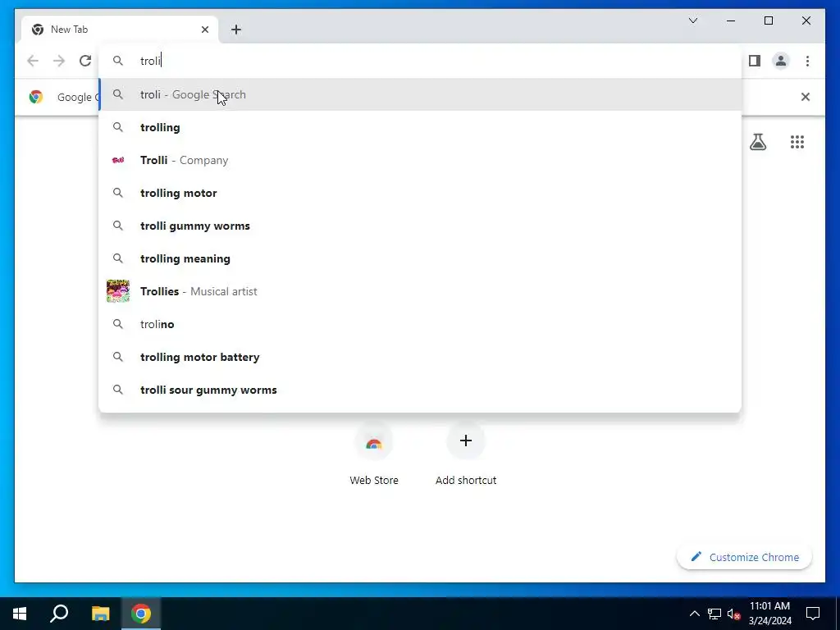Open the Google apps grid
This screenshot has height=630, width=840.
tap(797, 142)
